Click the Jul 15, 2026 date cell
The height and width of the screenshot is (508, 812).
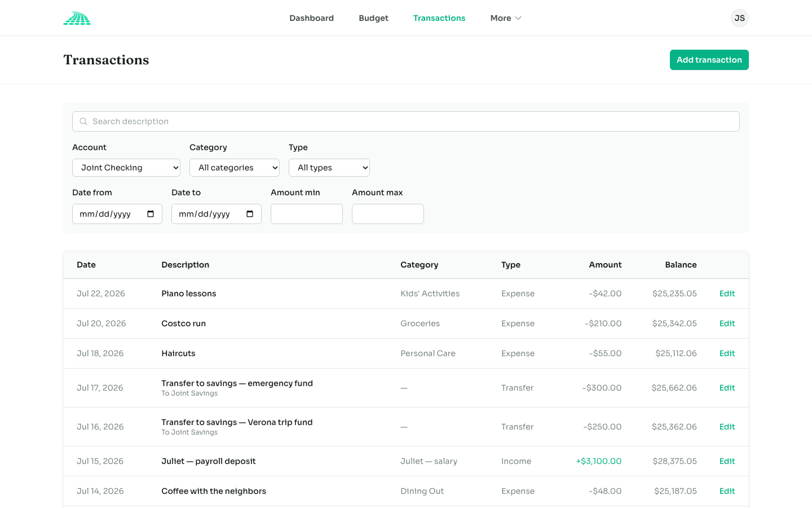coord(100,461)
